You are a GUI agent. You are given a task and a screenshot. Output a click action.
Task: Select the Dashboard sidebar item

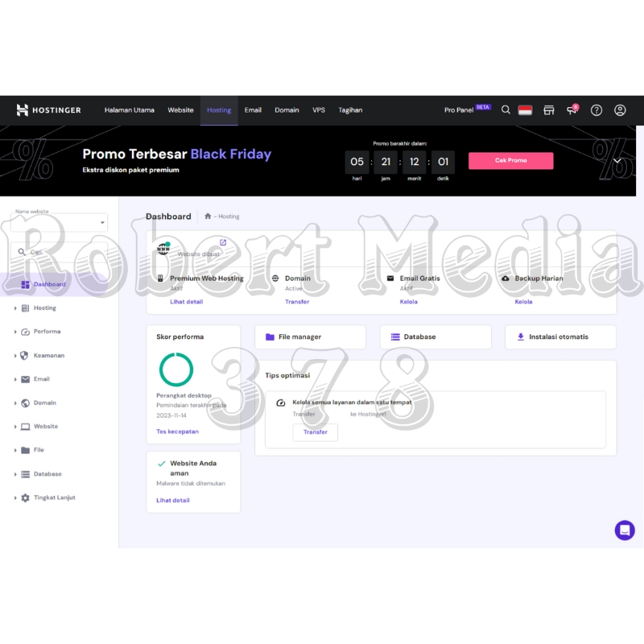(x=54, y=284)
